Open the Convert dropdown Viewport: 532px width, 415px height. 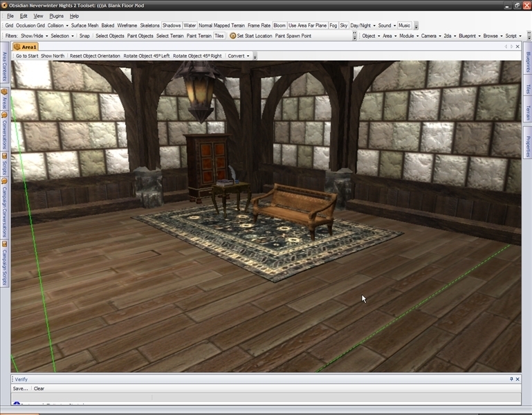[x=238, y=56]
